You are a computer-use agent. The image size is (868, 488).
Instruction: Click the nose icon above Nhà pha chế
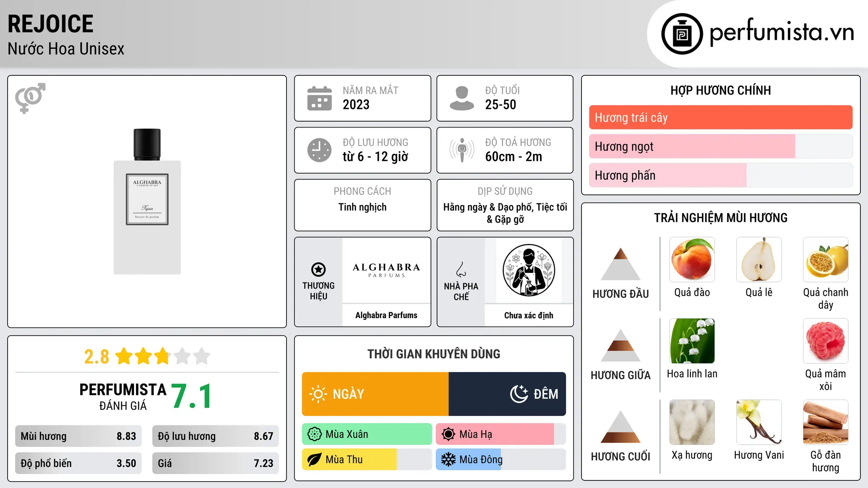[x=461, y=269]
